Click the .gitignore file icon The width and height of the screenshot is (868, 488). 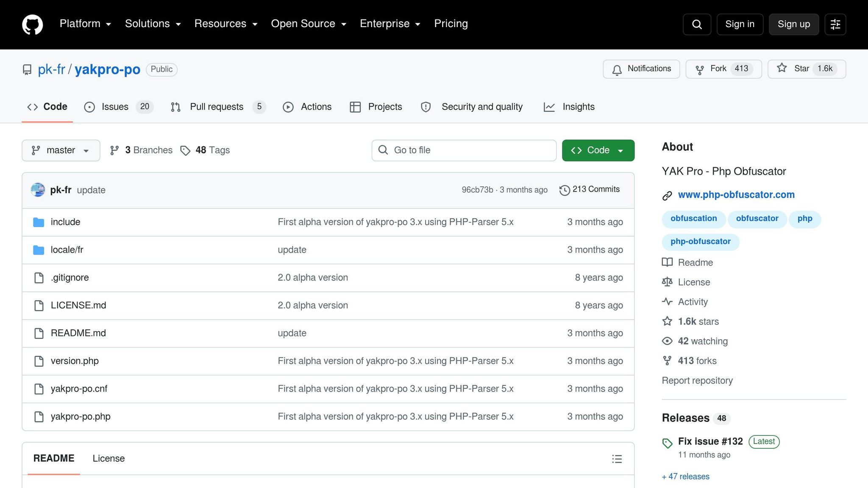point(39,278)
